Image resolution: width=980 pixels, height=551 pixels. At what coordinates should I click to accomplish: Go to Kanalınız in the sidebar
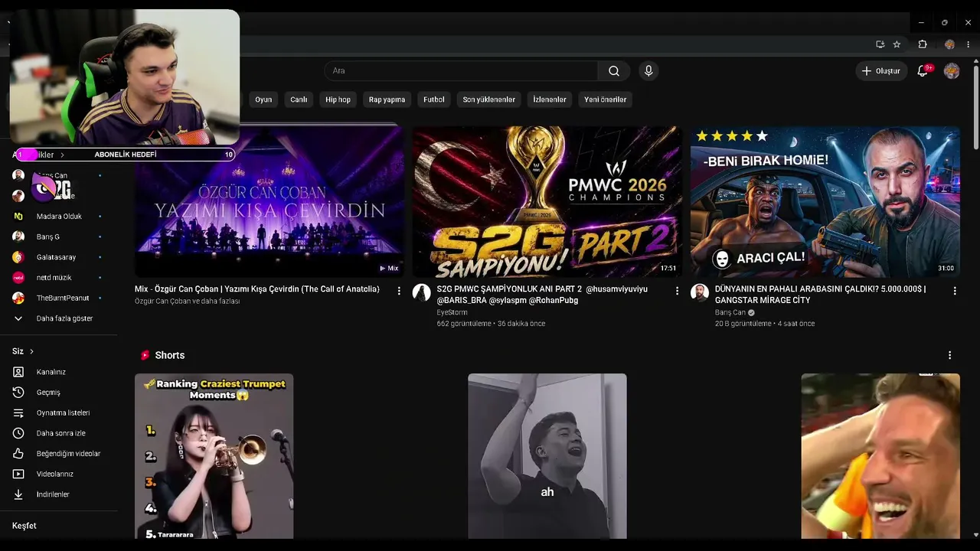point(59,372)
